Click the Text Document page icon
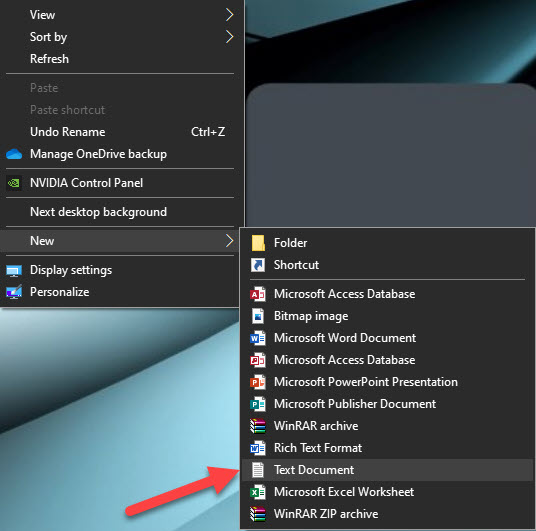 coord(258,470)
